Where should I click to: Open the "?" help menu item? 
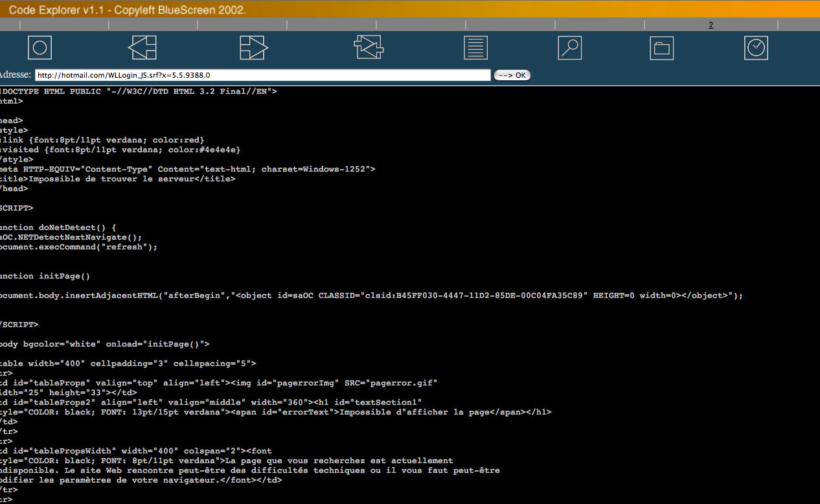[x=711, y=25]
